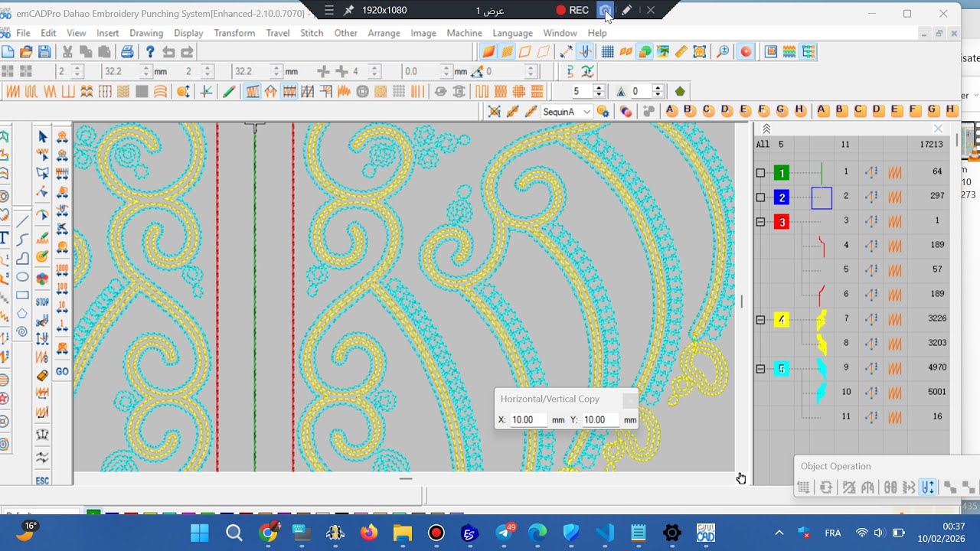The height and width of the screenshot is (551, 980).
Task: Select the straight line drawing tool
Action: pos(22,222)
